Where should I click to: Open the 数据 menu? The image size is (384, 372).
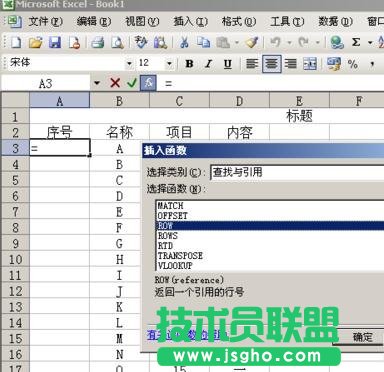point(335,22)
